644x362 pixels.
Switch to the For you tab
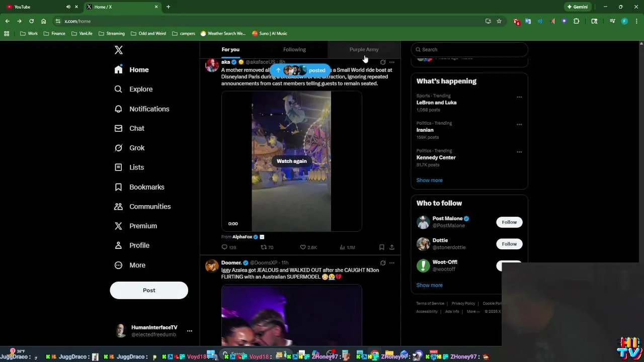point(230,49)
